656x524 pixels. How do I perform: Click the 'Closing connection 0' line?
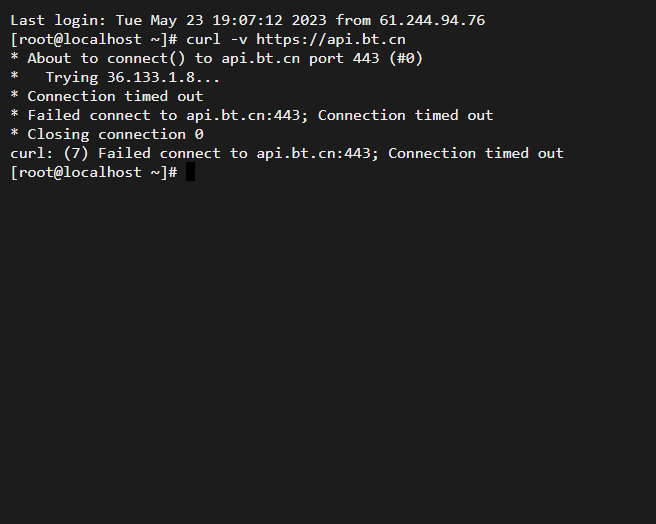107,134
